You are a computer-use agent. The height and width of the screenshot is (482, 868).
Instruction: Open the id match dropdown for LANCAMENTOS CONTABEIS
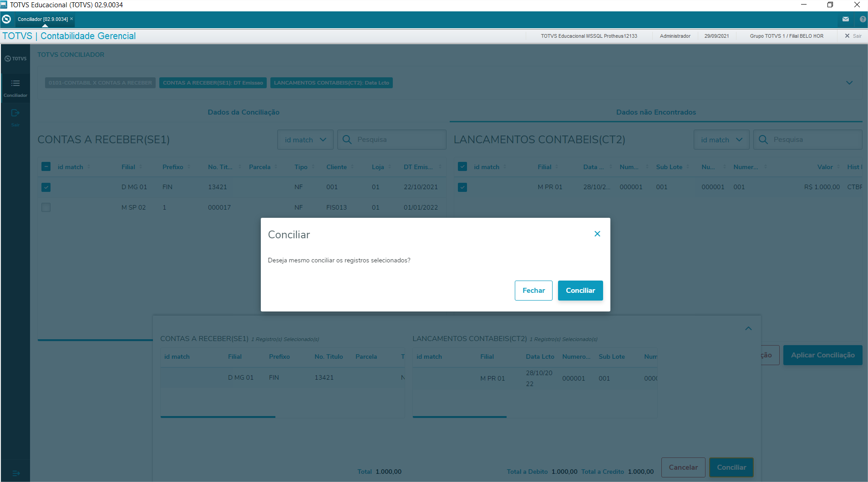(722, 140)
